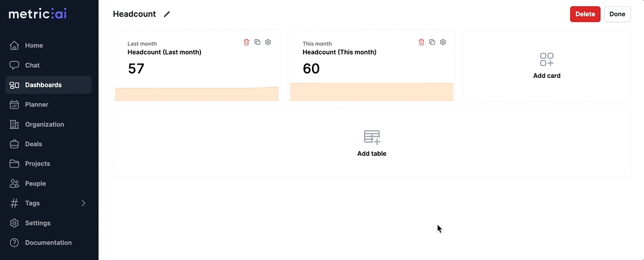
Task: Click the Add card icon
Action: 547,59
